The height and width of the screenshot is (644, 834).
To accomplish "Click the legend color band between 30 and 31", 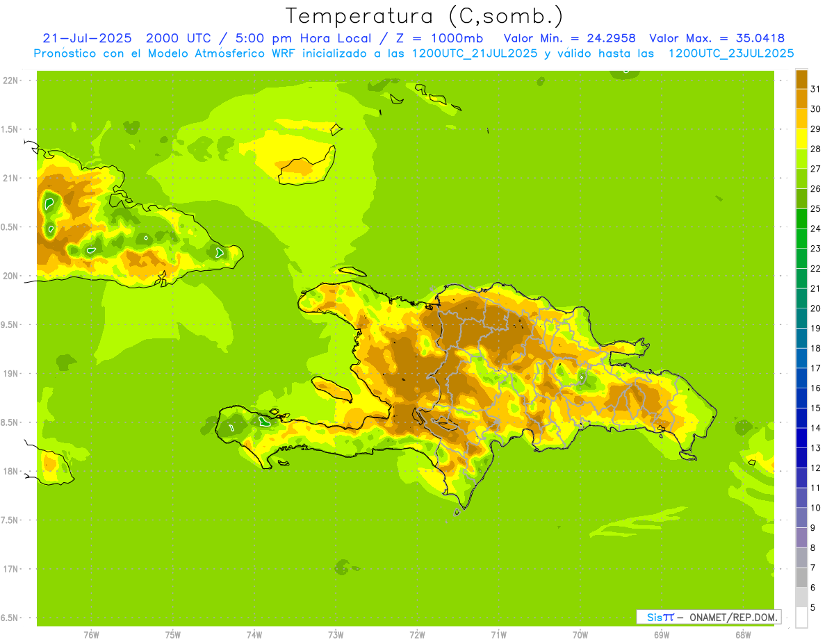I will pos(801,99).
